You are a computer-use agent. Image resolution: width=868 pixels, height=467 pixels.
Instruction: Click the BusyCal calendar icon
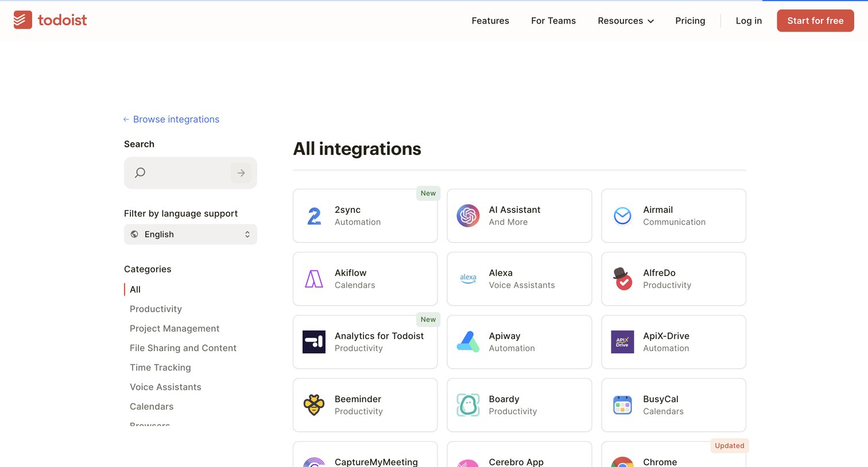point(622,405)
